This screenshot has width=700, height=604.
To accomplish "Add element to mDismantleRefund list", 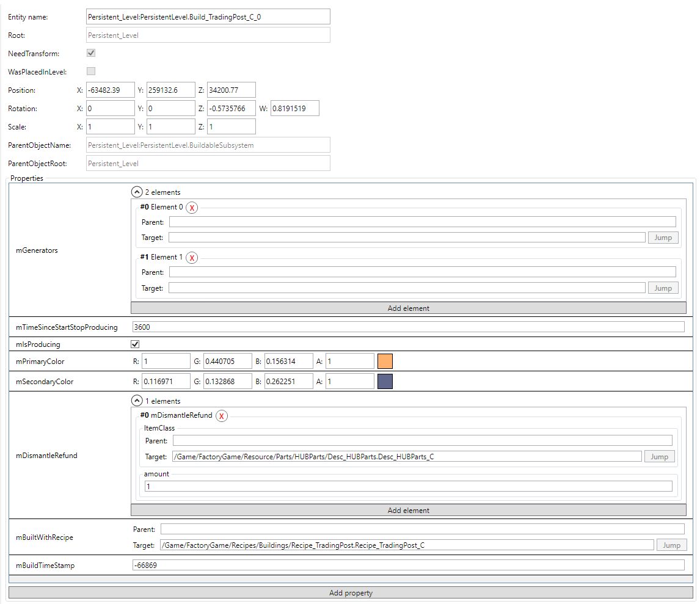I will [409, 510].
